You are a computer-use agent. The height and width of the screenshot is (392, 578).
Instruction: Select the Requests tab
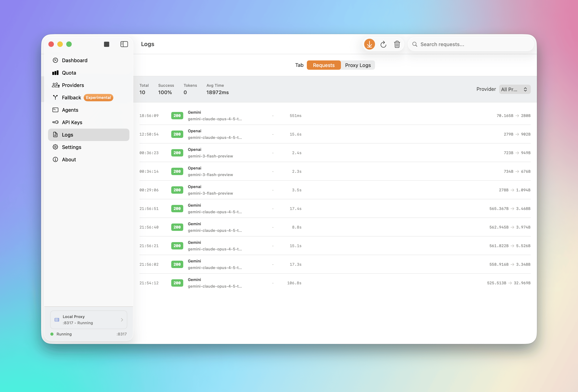(323, 65)
